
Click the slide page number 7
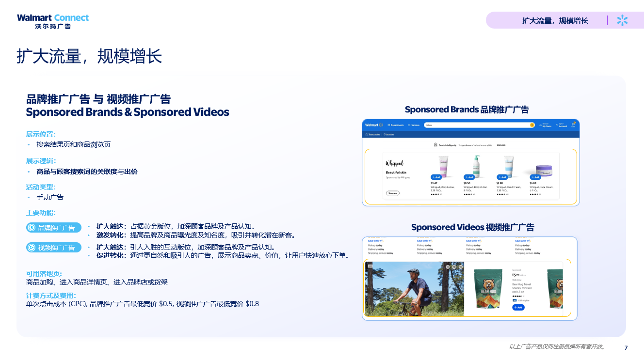pyautogui.click(x=626, y=348)
